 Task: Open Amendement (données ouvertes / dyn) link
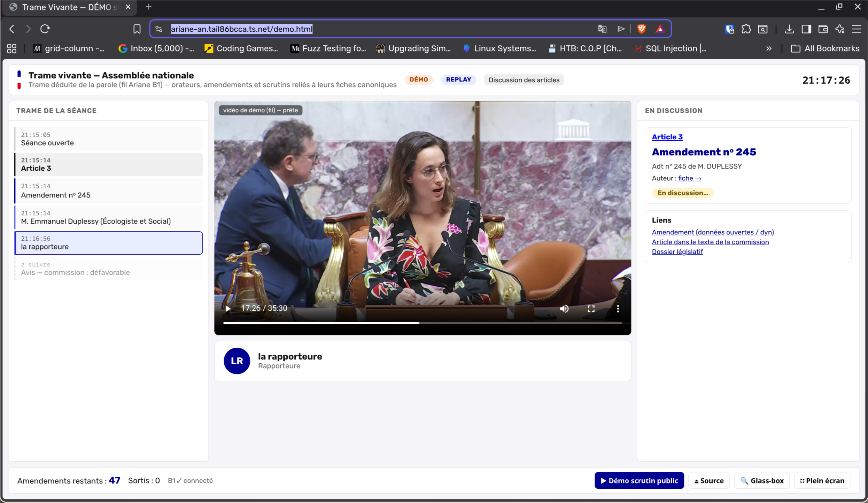[713, 232]
